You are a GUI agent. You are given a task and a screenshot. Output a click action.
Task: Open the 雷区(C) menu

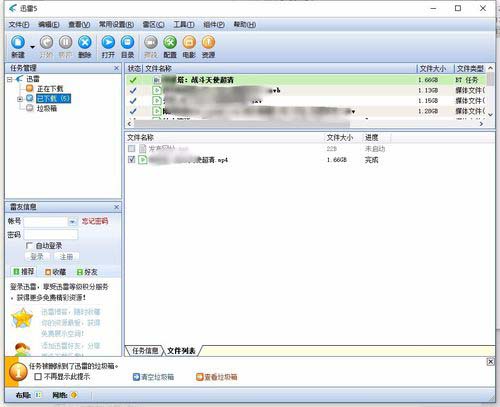pyautogui.click(x=153, y=25)
